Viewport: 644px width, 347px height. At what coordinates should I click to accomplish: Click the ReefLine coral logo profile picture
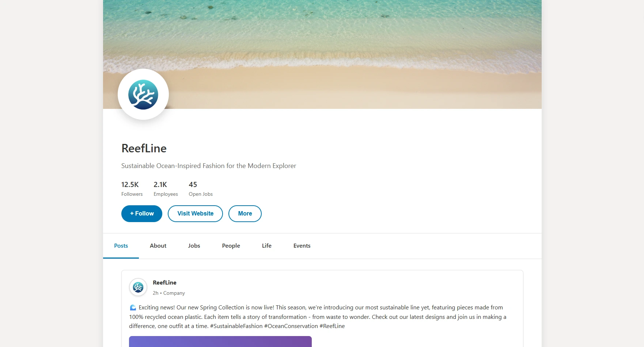(x=143, y=94)
